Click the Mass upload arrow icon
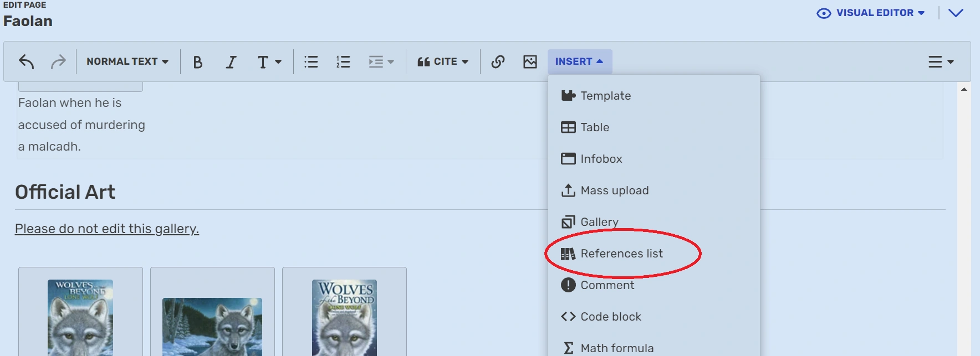980x356 pixels. pos(568,190)
